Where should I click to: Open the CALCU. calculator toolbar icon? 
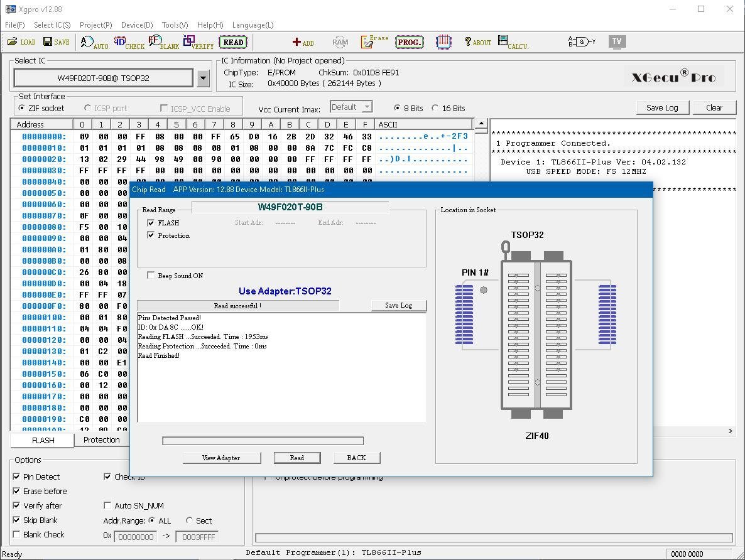(513, 42)
